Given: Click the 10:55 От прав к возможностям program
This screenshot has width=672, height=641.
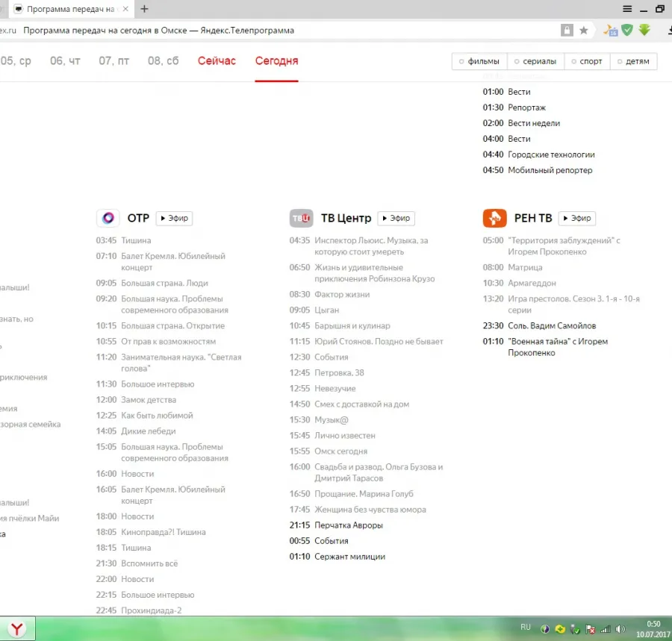Looking at the screenshot, I should point(156,341).
